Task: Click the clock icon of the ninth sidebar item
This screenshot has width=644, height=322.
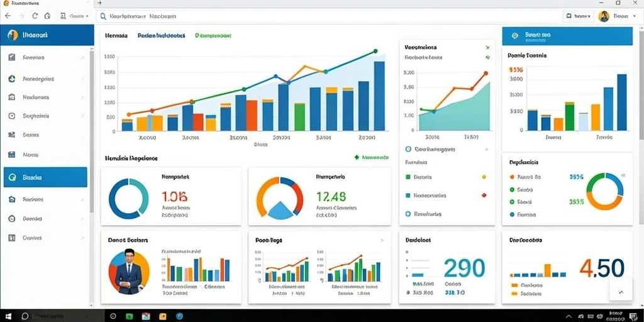Action: [x=12, y=219]
